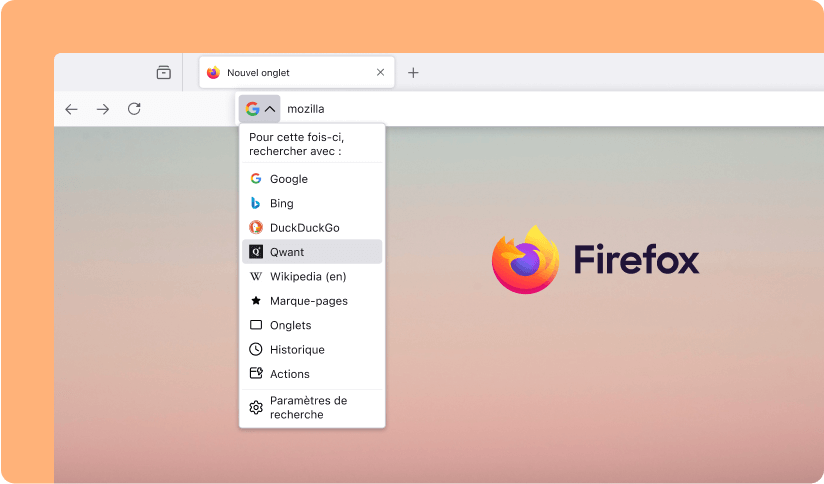Go back with the left arrow button

[x=71, y=109]
